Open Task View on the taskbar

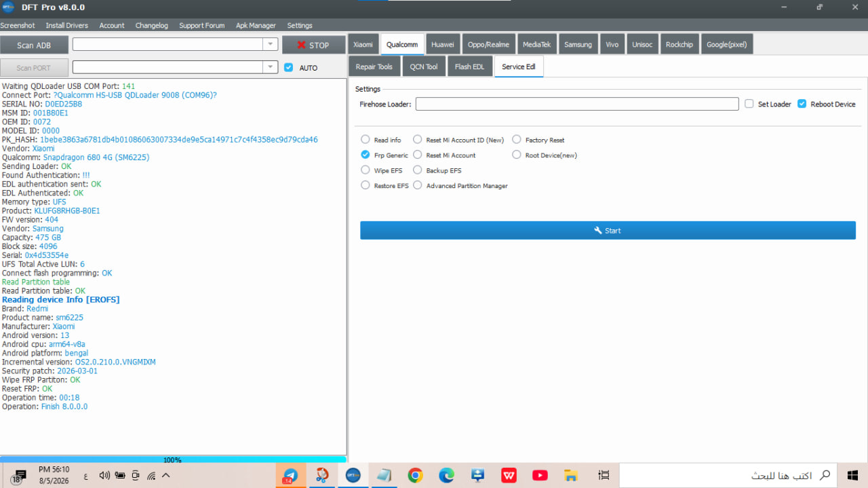pos(604,476)
